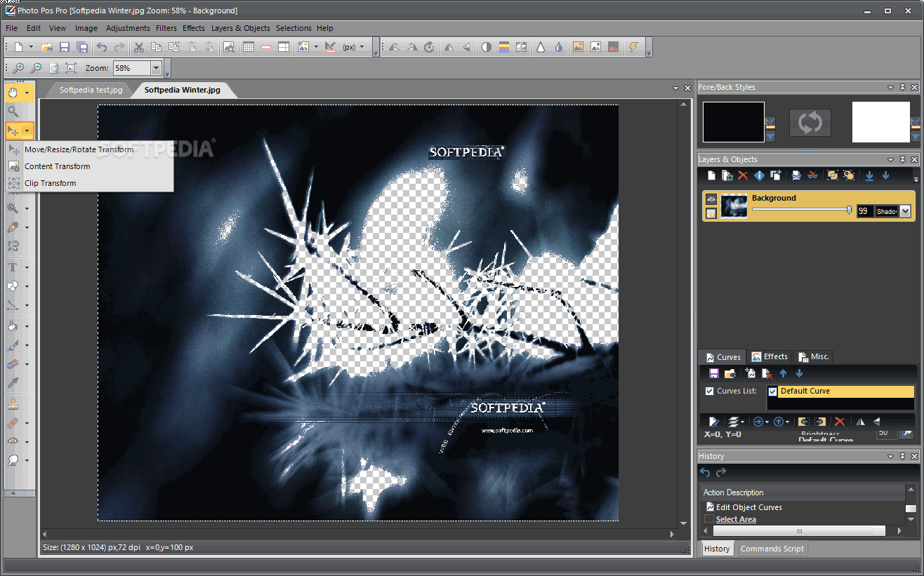Image resolution: width=924 pixels, height=576 pixels.
Task: Click New Layer blank page icon
Action: 711,175
